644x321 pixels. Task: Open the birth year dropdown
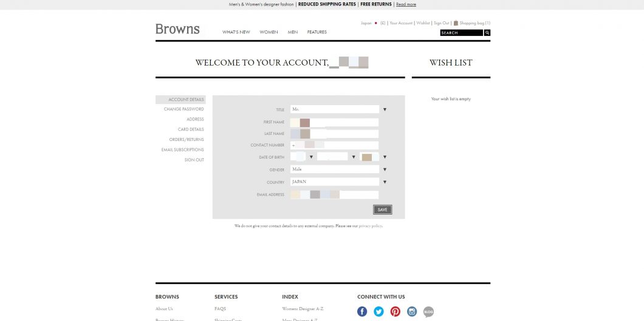click(385, 157)
